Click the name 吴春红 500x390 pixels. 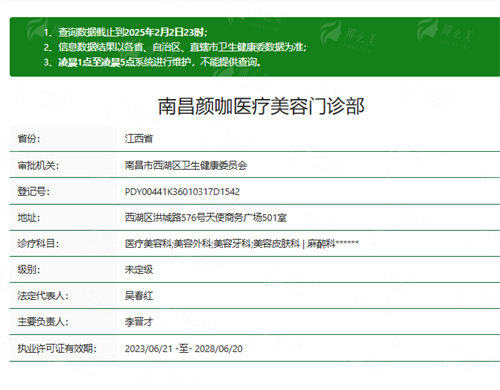(139, 295)
